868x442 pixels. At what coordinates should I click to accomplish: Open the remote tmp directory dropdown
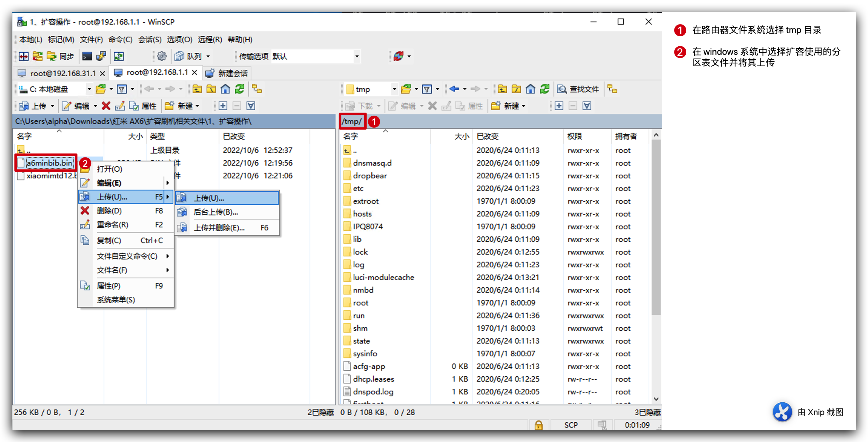(394, 89)
